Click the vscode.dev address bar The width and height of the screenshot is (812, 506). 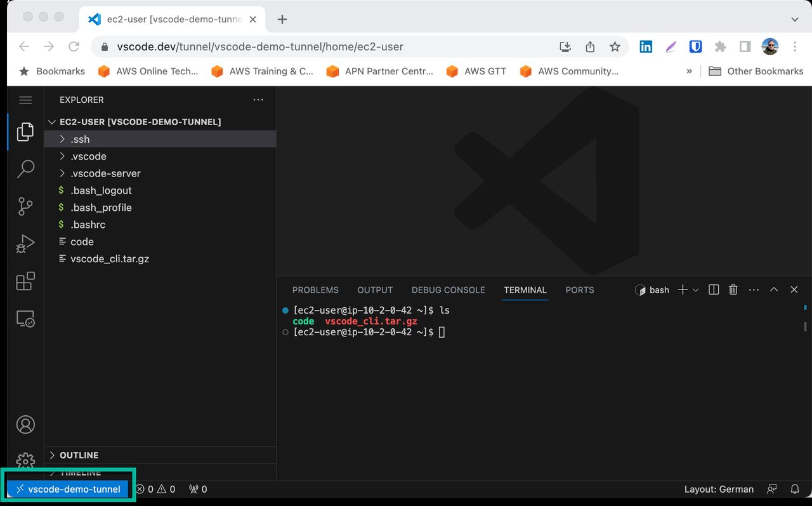260,46
